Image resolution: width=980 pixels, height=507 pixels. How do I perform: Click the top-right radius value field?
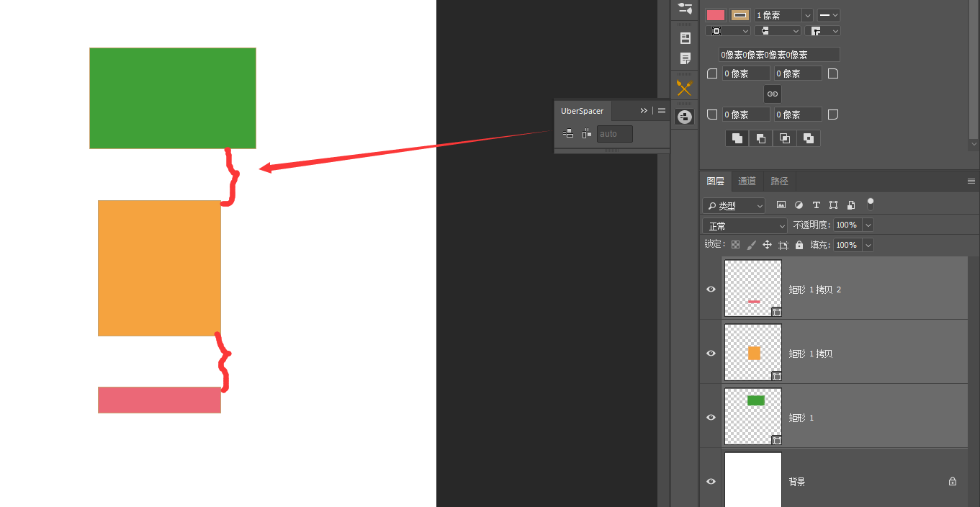coord(798,73)
